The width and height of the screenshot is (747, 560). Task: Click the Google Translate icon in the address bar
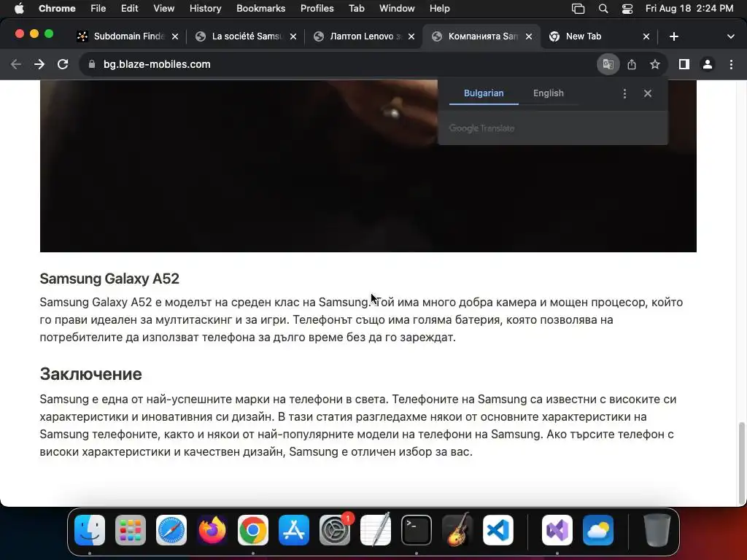click(608, 64)
